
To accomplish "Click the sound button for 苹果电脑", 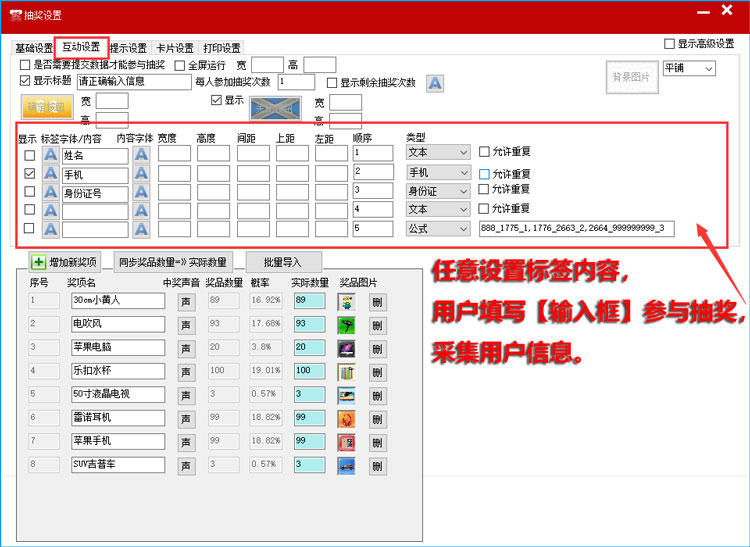I will [x=186, y=347].
